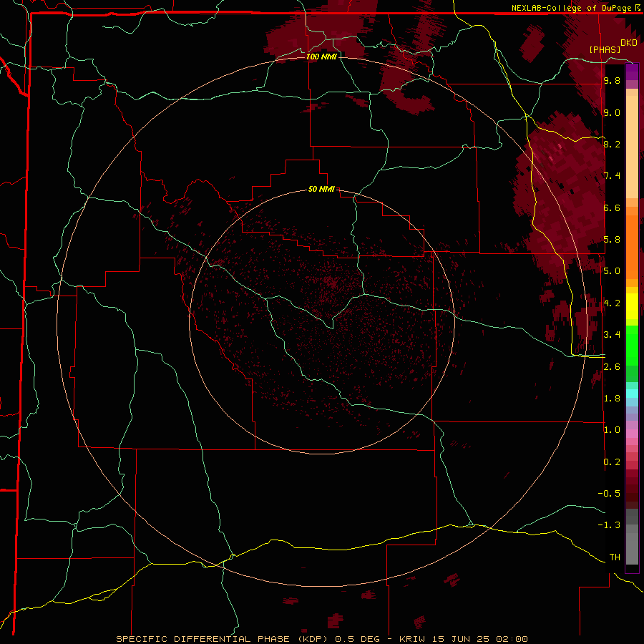Click the -0.5 value on the color scale

coord(609,494)
